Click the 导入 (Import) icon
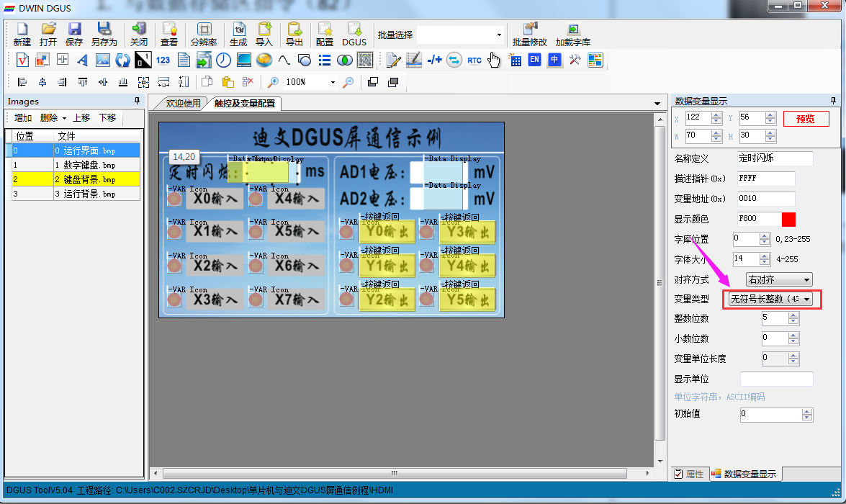This screenshot has height=504, width=846. tap(264, 35)
